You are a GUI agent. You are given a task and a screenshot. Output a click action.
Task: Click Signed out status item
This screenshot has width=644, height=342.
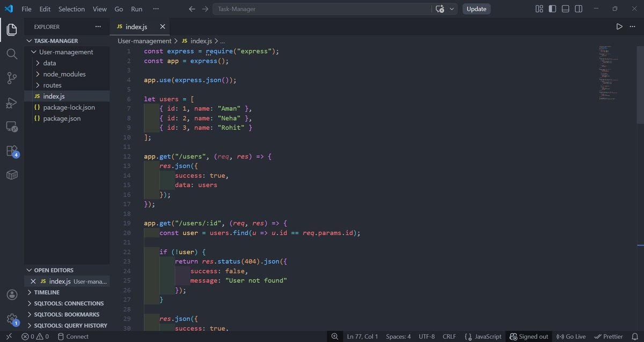pos(528,337)
